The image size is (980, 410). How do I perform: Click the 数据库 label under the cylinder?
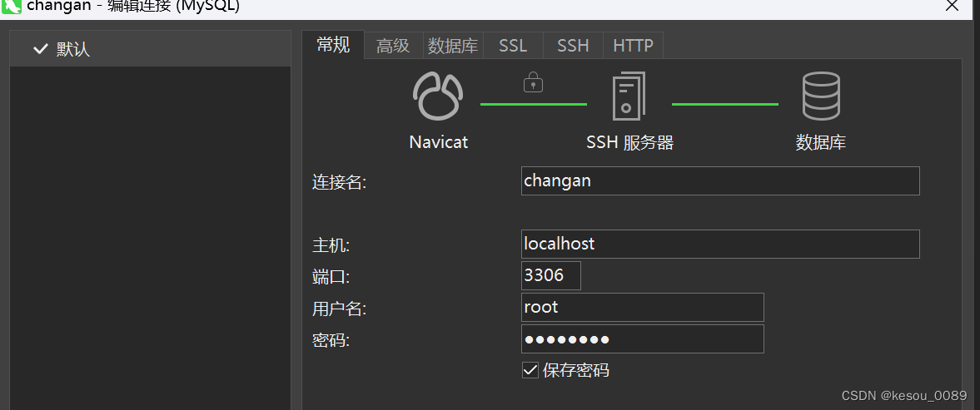(821, 142)
